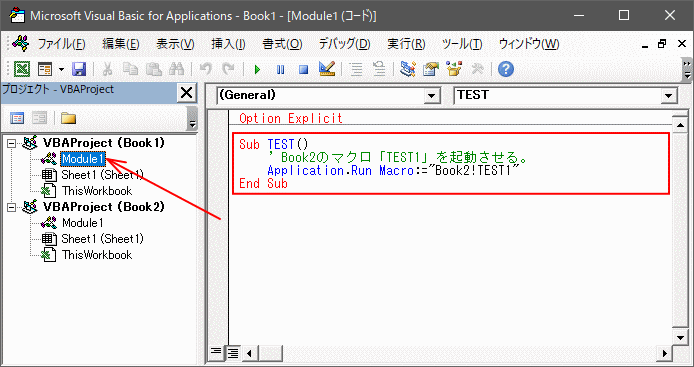Collapse VBAProject (Book2) tree node
This screenshot has width=694, height=367.
pos(12,207)
